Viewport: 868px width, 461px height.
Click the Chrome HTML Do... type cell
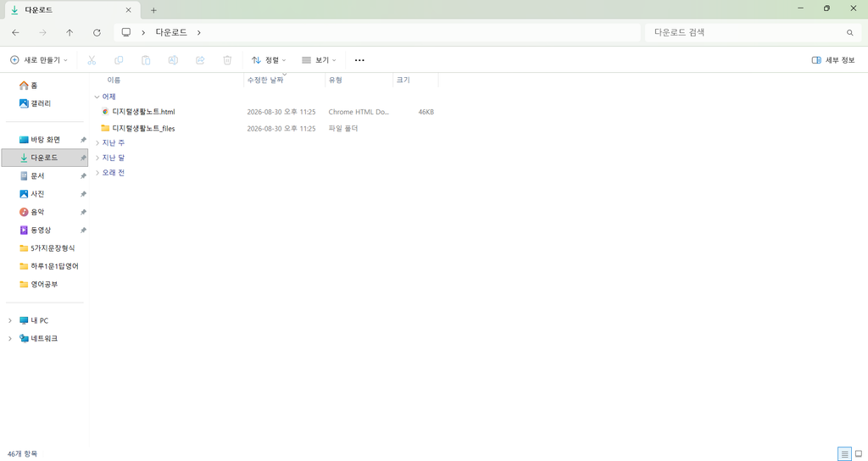[x=359, y=112]
